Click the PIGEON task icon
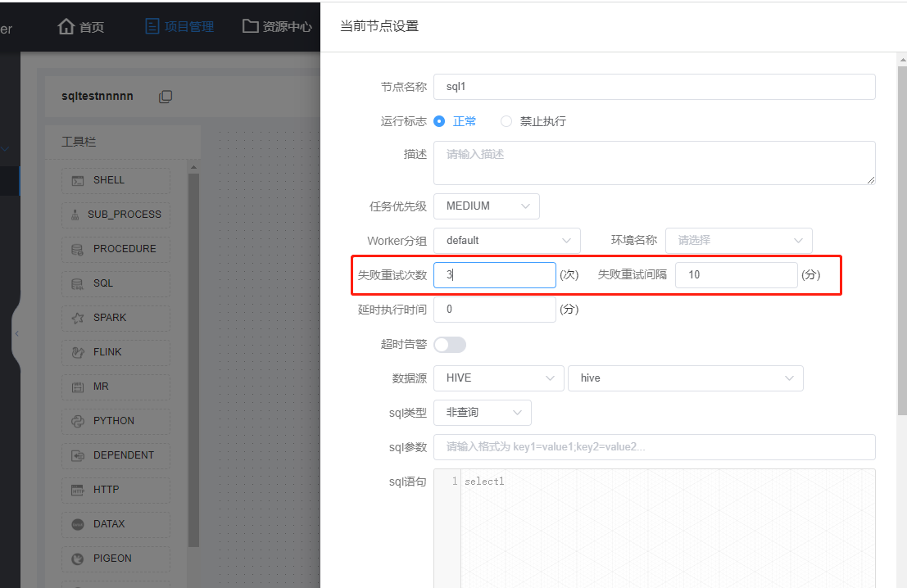The height and width of the screenshot is (588, 907). 78,559
